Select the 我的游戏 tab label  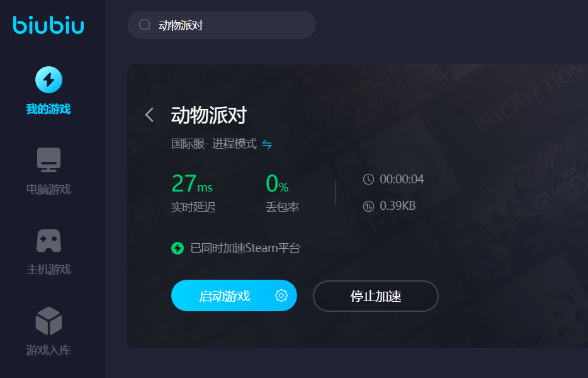point(48,109)
